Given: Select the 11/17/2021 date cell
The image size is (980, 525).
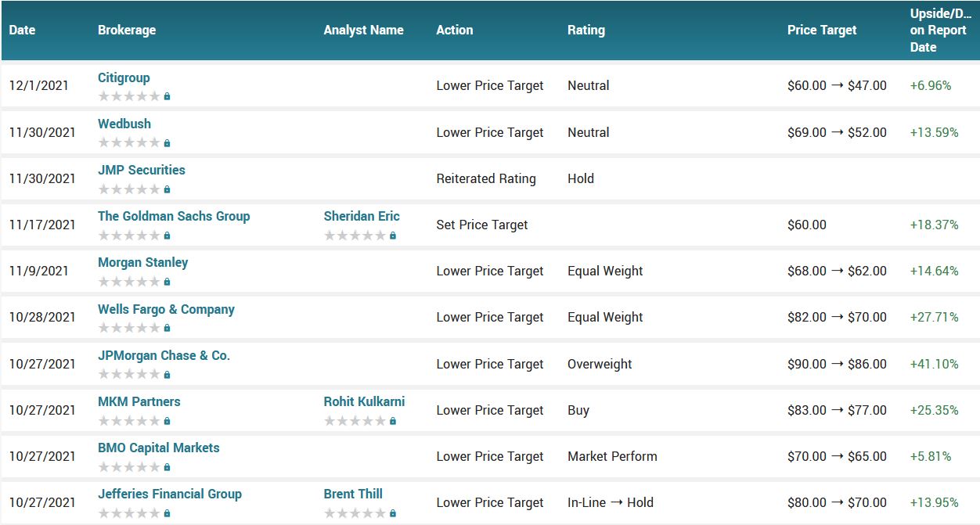Looking at the screenshot, I should 42,225.
